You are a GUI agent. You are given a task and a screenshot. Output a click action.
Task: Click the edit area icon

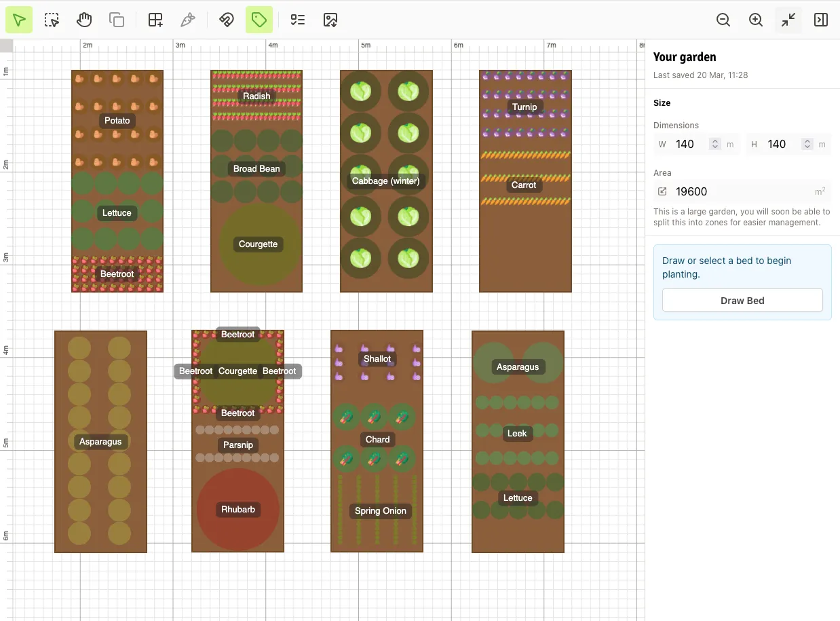coord(662,191)
